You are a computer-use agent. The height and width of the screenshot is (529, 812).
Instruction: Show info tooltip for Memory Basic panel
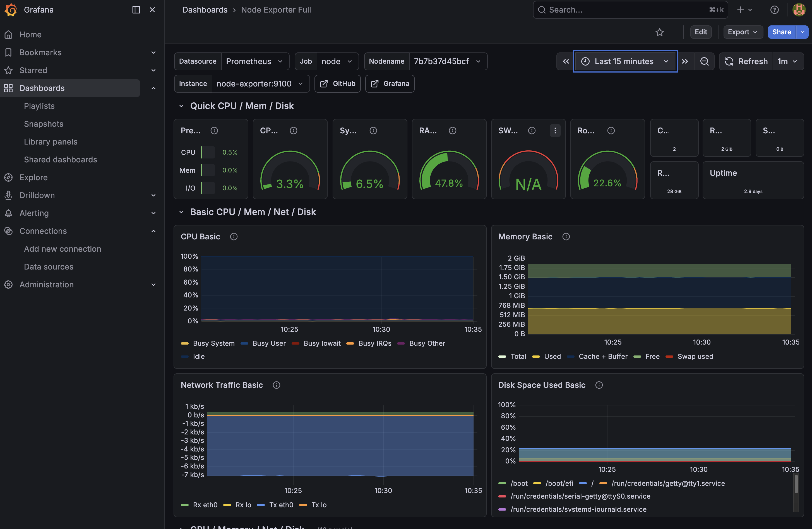click(x=566, y=236)
